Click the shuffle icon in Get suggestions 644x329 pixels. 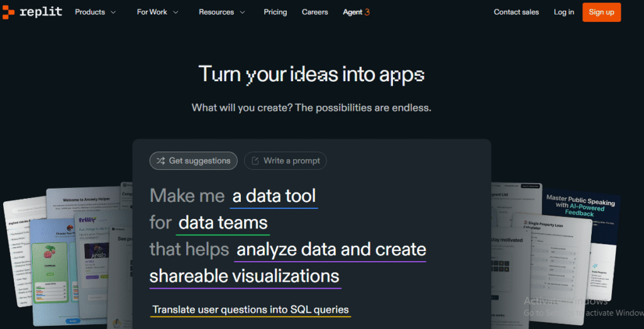pos(161,161)
